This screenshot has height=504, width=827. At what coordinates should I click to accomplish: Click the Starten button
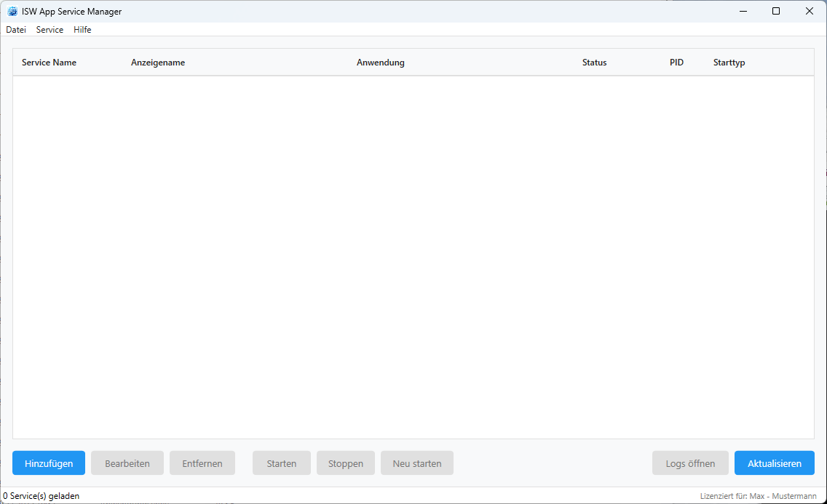coord(282,463)
